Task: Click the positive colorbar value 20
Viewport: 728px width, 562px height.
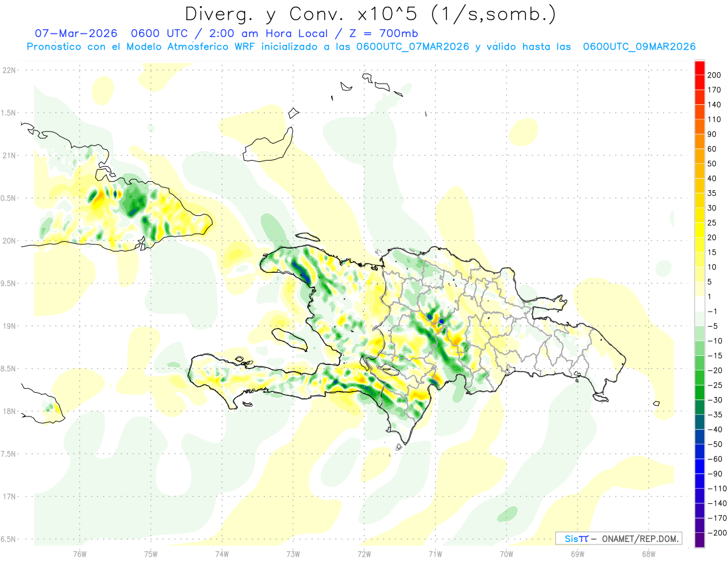Action: [x=712, y=237]
